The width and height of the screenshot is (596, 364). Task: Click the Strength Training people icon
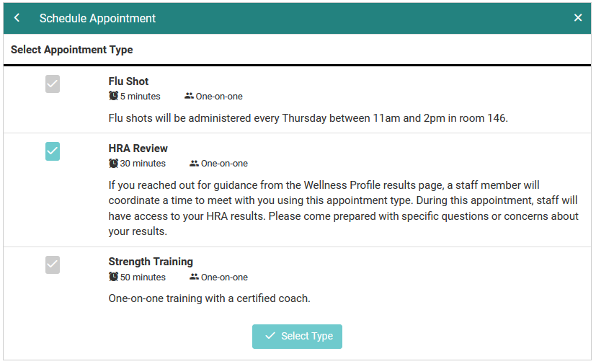click(x=194, y=277)
